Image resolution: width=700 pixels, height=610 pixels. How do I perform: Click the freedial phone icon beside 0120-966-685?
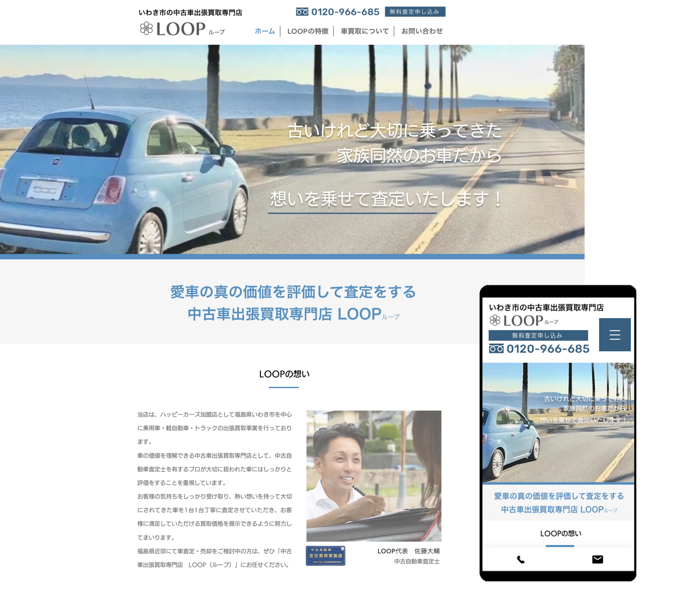[x=302, y=12]
